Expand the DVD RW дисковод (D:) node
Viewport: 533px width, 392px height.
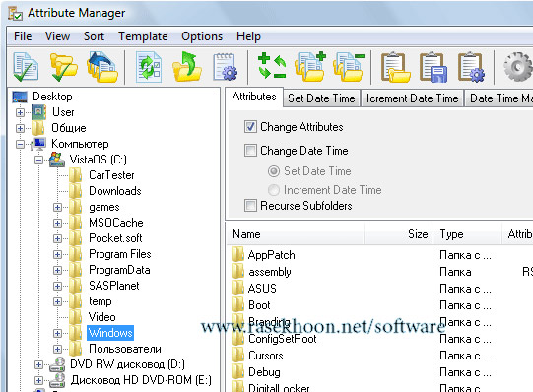click(39, 364)
